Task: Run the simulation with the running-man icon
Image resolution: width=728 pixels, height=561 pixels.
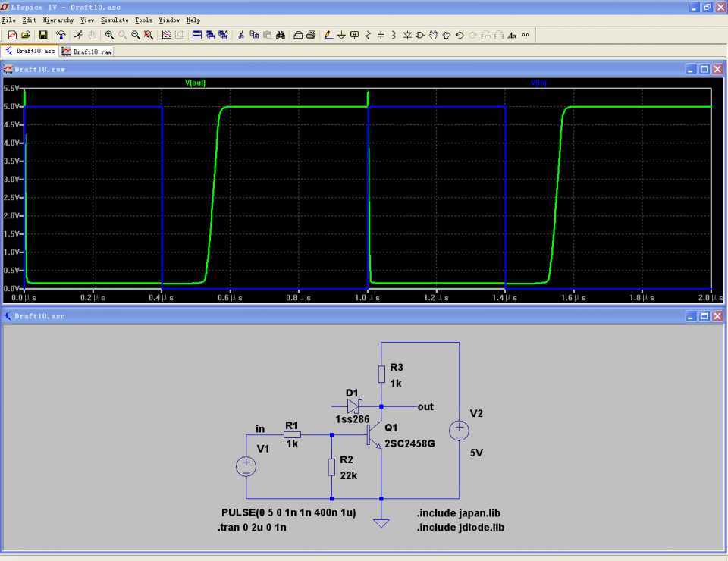Action: coord(78,35)
